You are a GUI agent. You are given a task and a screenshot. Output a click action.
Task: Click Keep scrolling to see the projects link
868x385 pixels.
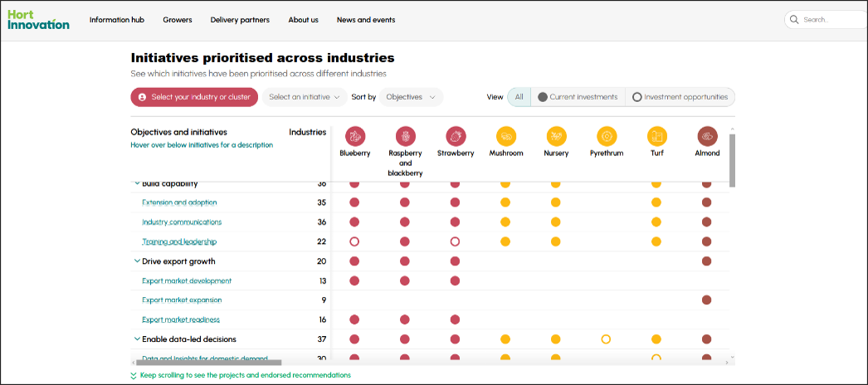coord(246,375)
